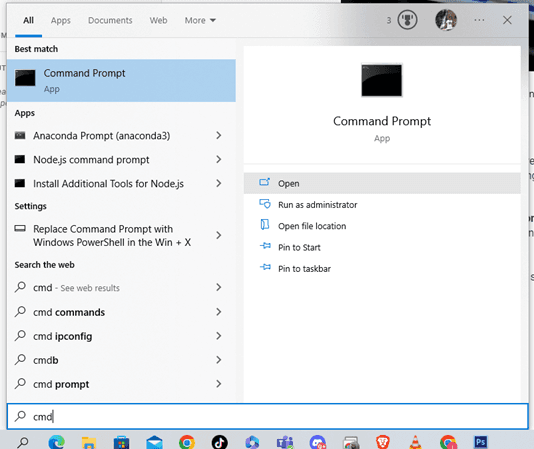Open the rewards trophy icon in search header
534x449 pixels.
coord(407,20)
